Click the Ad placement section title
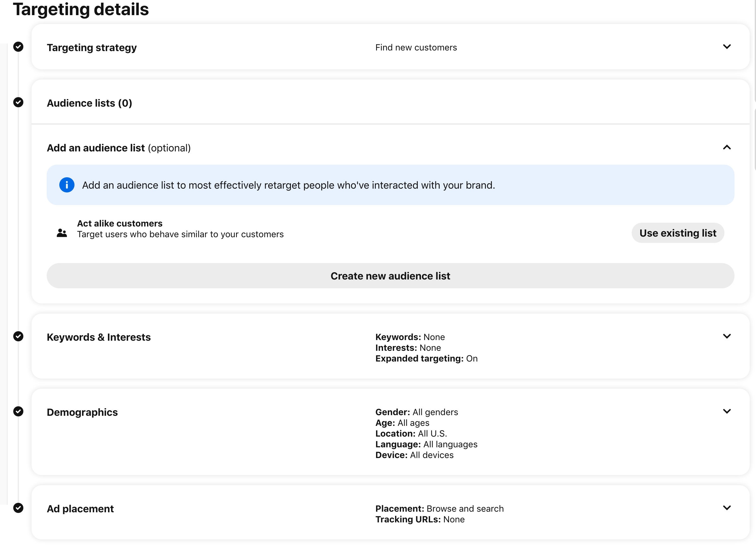The image size is (756, 547). (80, 509)
